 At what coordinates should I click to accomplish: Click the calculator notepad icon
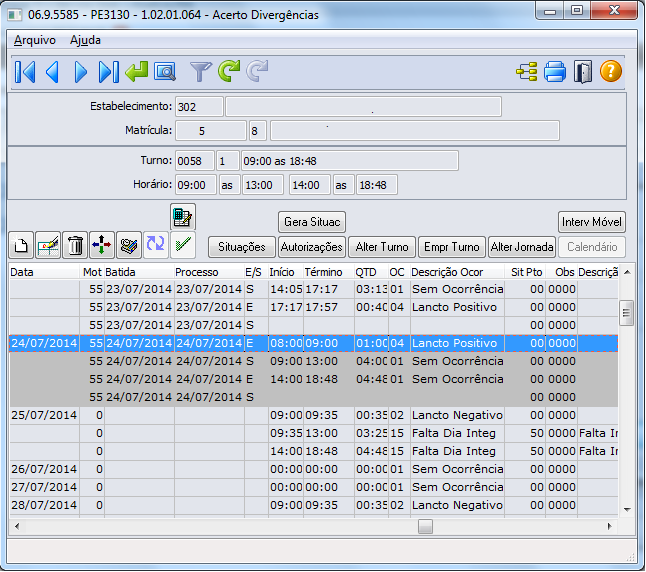tap(183, 217)
